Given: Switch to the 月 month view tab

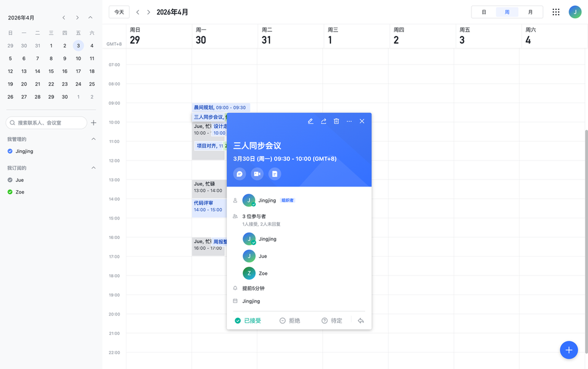Looking at the screenshot, I should click(x=530, y=12).
